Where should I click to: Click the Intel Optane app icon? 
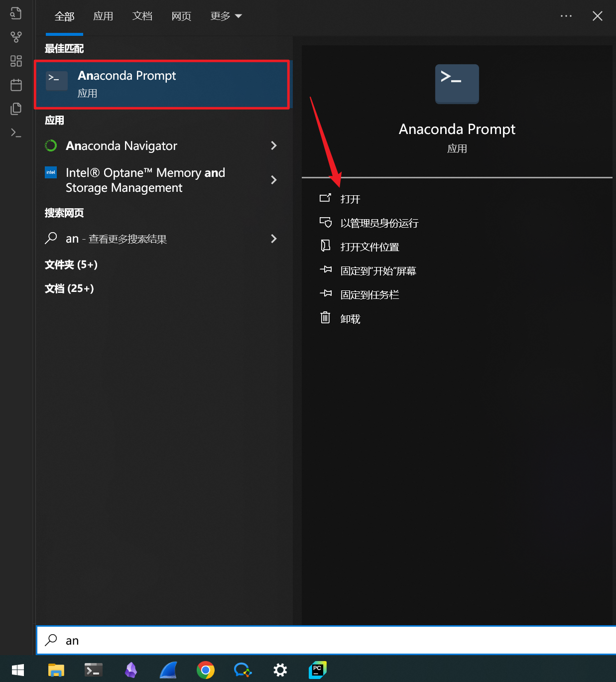(x=51, y=172)
